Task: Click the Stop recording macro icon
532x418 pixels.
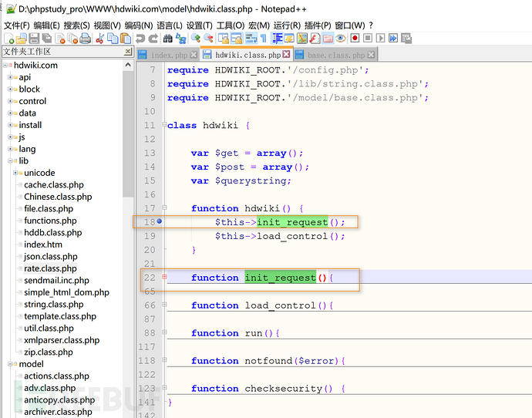Action: click(x=368, y=38)
